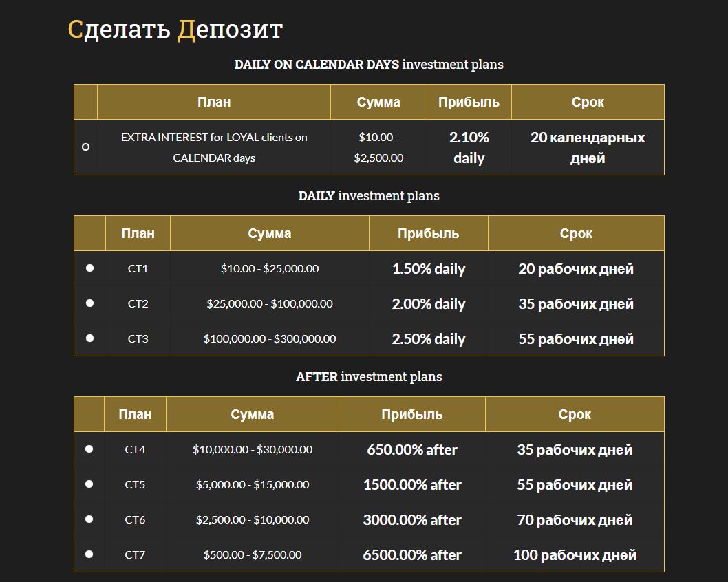Screen dimensions: 728x582
Task: Select the EXTRA INTEREST for LOYAL clients radio button
Action: (x=85, y=147)
